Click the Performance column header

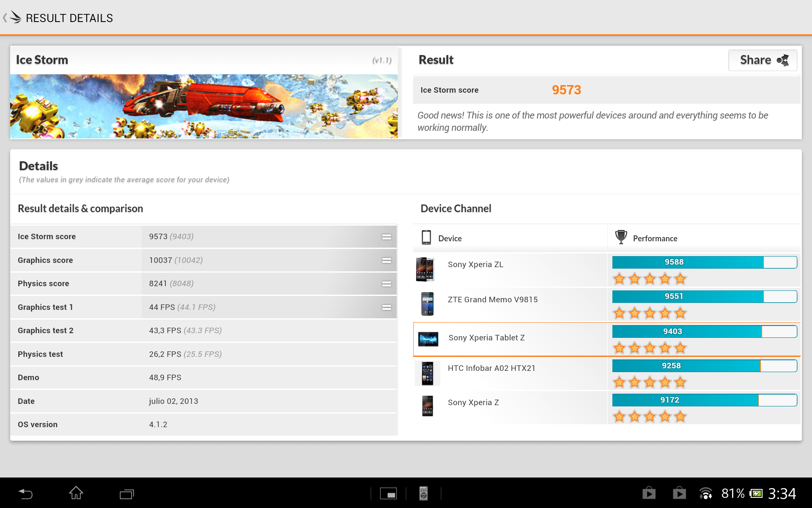(x=655, y=239)
